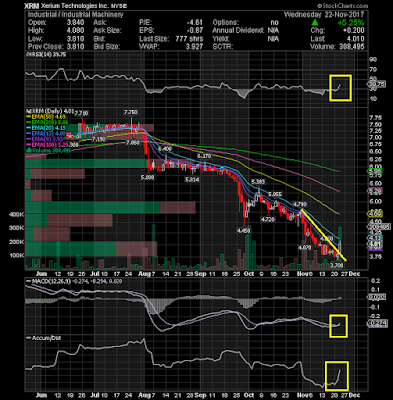Click the 4.450 price low label
The width and height of the screenshot is (393, 400).
pos(243,231)
